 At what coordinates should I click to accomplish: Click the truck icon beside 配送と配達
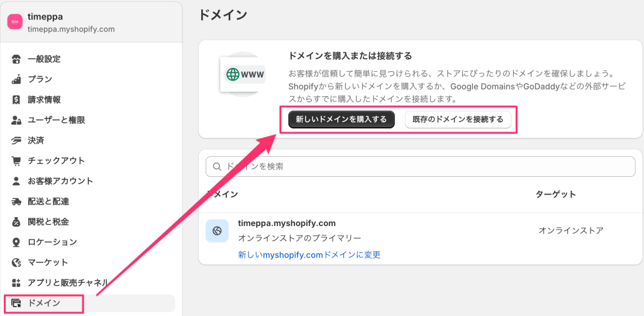16,201
